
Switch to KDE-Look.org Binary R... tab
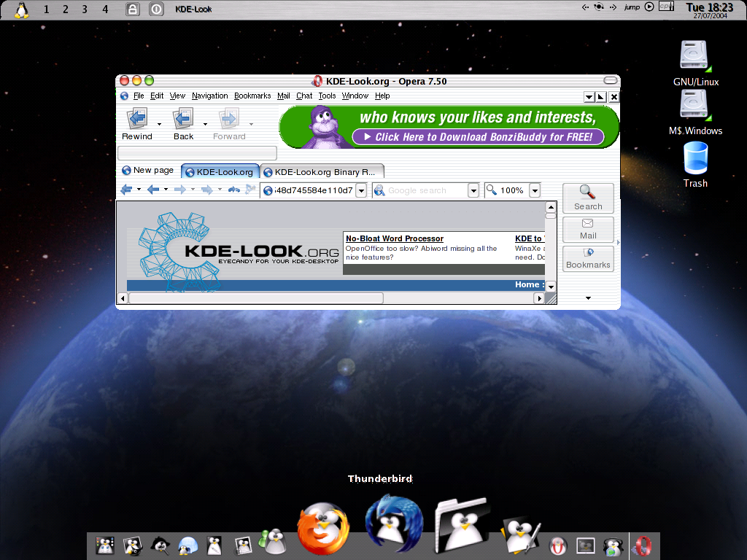click(x=322, y=172)
